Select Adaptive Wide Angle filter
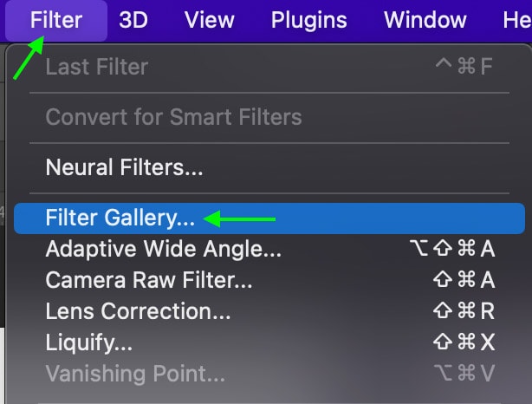The width and height of the screenshot is (532, 404). [269, 249]
